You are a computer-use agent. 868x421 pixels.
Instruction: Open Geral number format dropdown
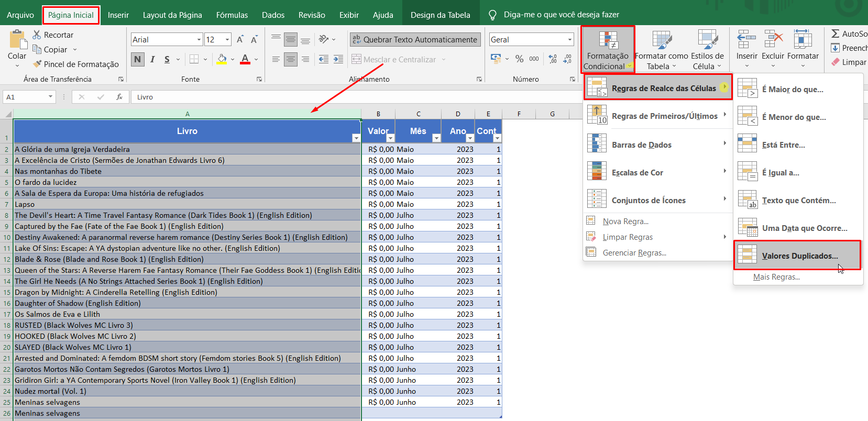tap(570, 39)
